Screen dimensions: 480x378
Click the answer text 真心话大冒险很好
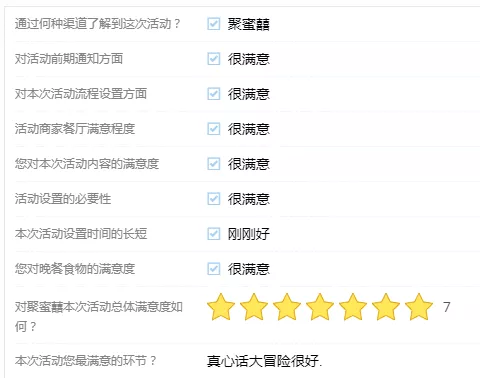pyautogui.click(x=264, y=361)
